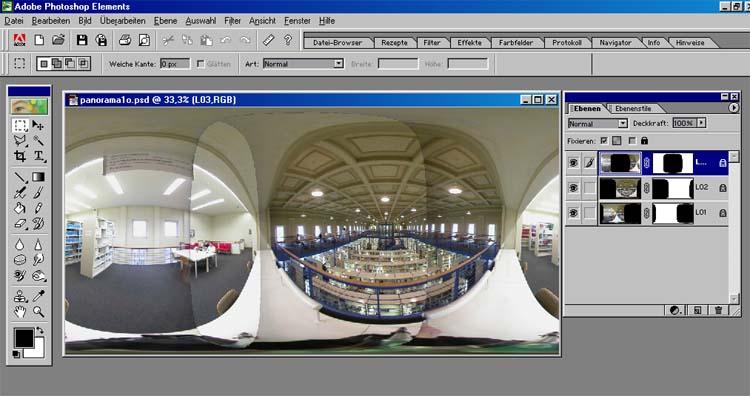Switch to the Ebenenstile tab
Viewport: 750px width, 396px height.
[x=633, y=109]
